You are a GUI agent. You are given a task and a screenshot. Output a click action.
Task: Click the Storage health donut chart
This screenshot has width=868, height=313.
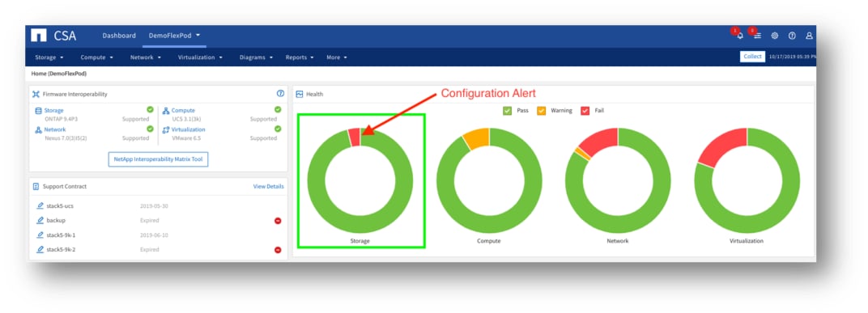point(360,181)
